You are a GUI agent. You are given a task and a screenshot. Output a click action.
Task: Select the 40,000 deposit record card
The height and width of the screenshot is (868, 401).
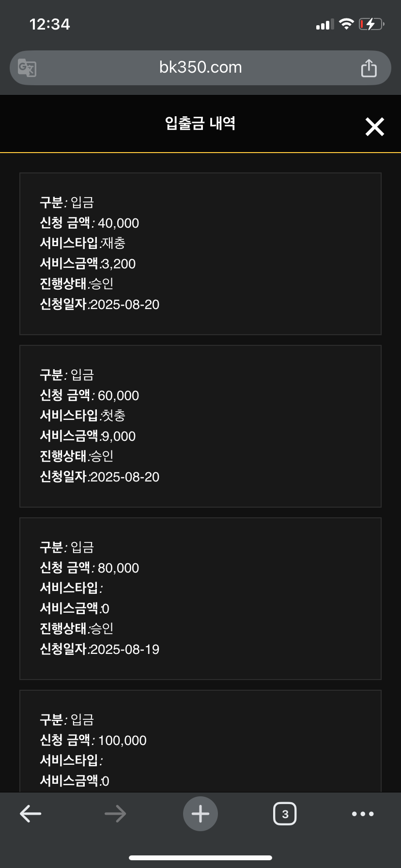[x=200, y=254]
